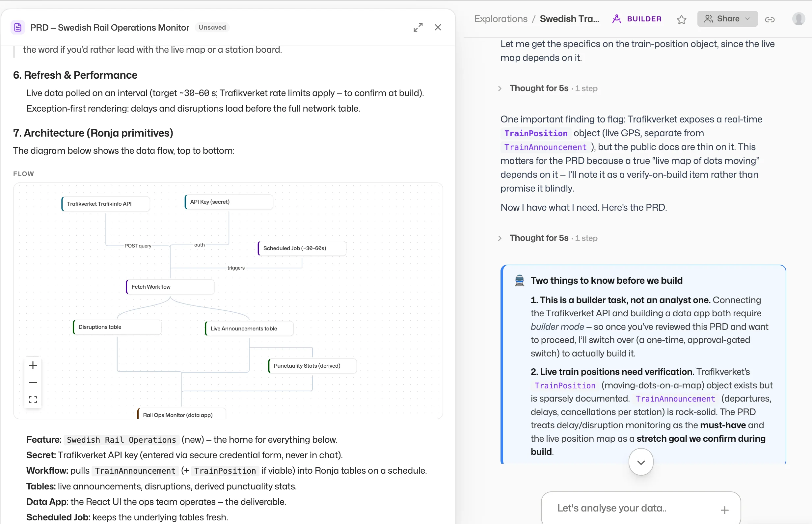Click the 'Feature:' bullet label
The height and width of the screenshot is (524, 812).
(x=44, y=440)
